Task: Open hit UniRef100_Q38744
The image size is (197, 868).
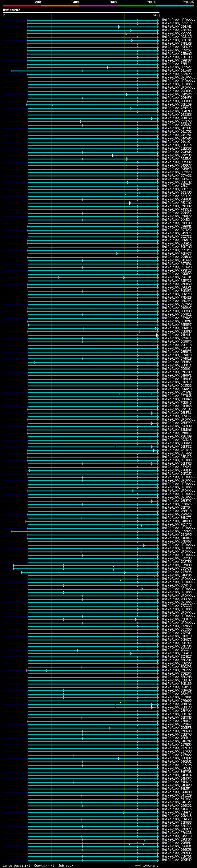Action: [x=177, y=30]
